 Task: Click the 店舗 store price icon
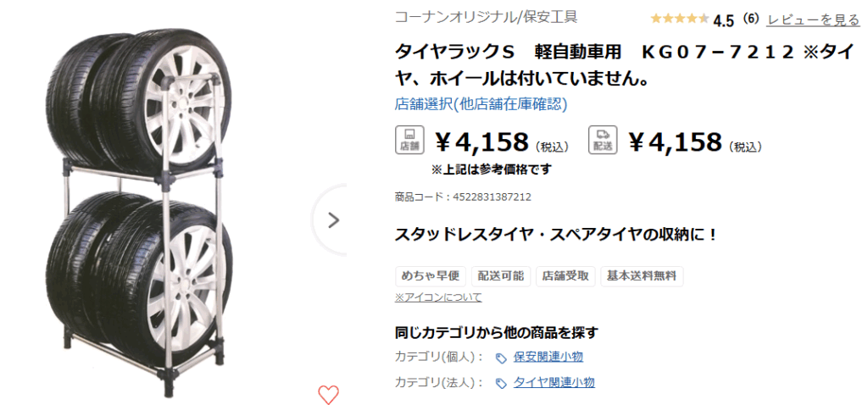(409, 140)
